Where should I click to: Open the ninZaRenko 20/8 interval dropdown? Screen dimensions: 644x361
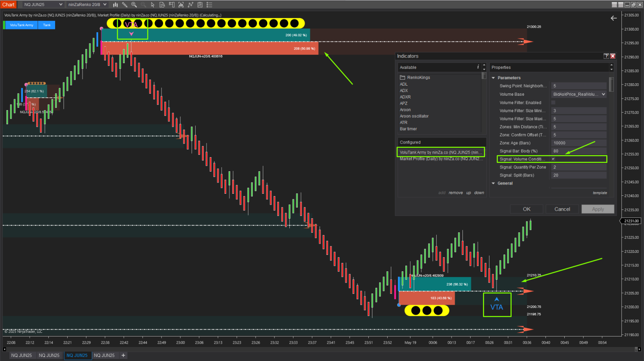[87, 5]
